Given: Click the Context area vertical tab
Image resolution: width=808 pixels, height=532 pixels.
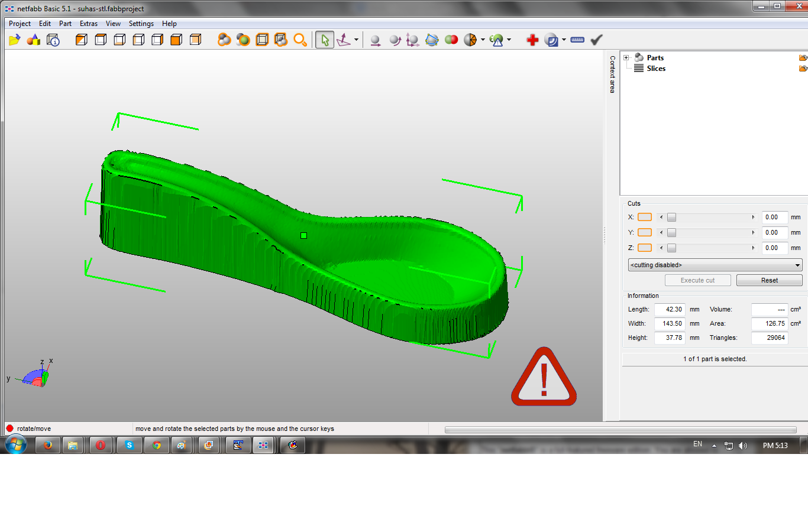Looking at the screenshot, I should pyautogui.click(x=612, y=74).
